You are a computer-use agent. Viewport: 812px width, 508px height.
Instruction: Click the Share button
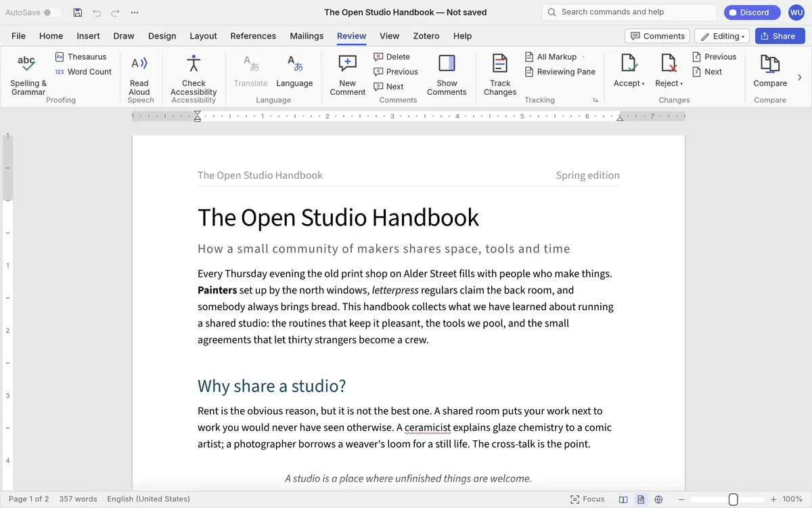pyautogui.click(x=780, y=36)
